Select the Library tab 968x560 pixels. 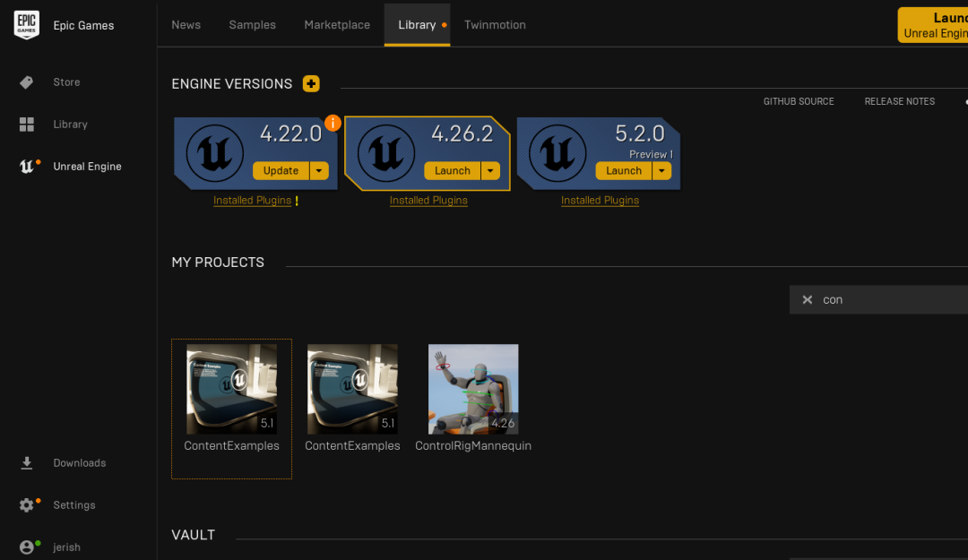click(418, 25)
